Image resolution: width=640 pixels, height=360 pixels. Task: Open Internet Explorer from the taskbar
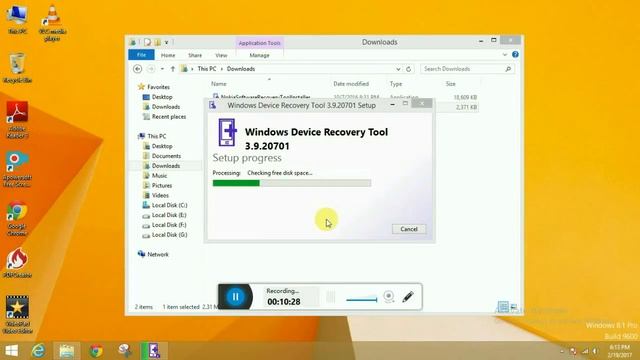pos(38,351)
